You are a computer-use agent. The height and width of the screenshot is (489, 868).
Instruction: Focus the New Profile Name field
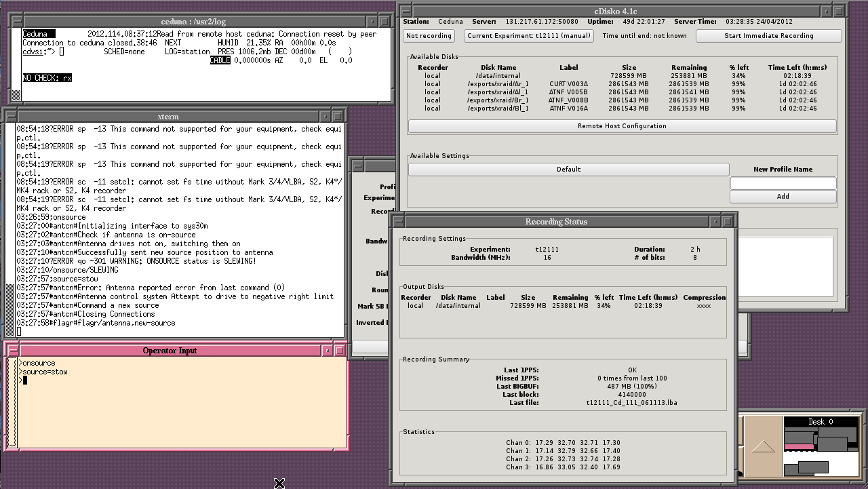[783, 183]
